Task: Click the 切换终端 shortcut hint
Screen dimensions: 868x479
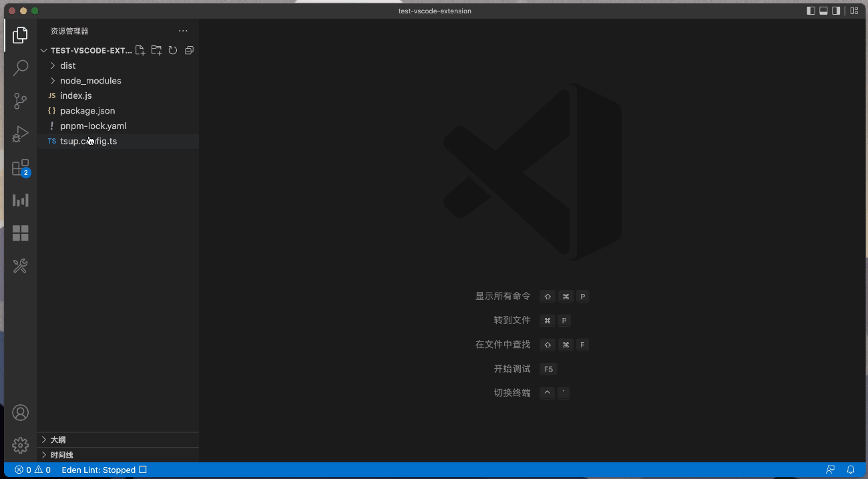Action: pyautogui.click(x=512, y=393)
